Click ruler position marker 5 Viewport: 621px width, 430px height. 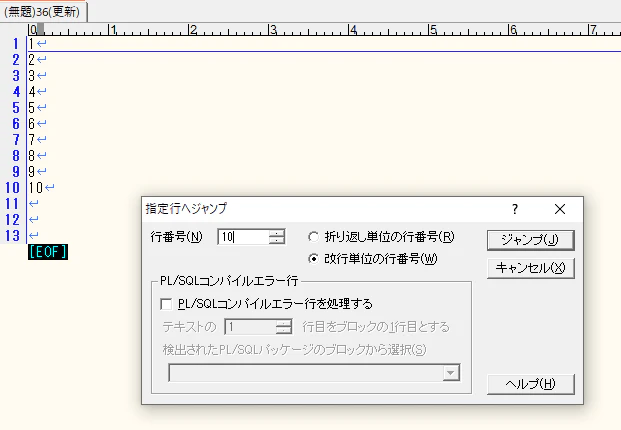pos(433,30)
